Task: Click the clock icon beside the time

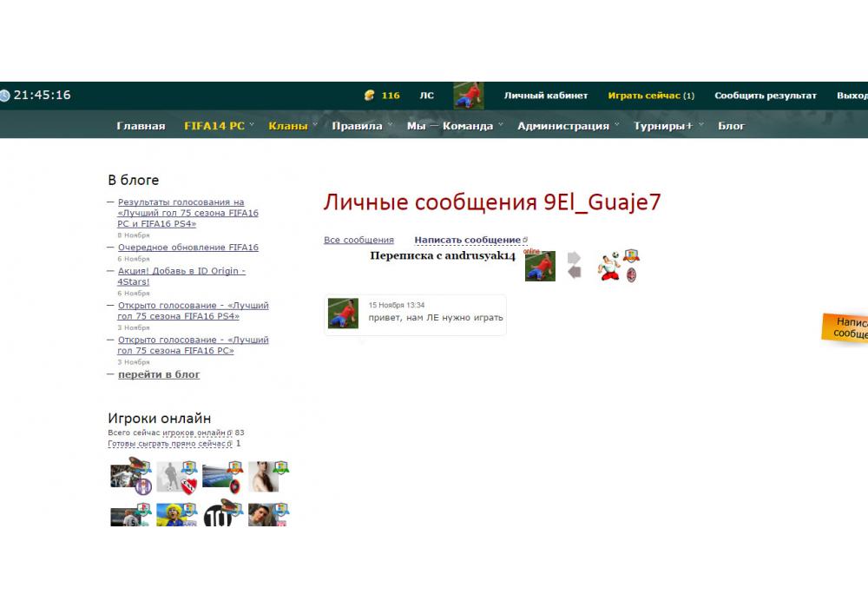Action: [x=5, y=96]
